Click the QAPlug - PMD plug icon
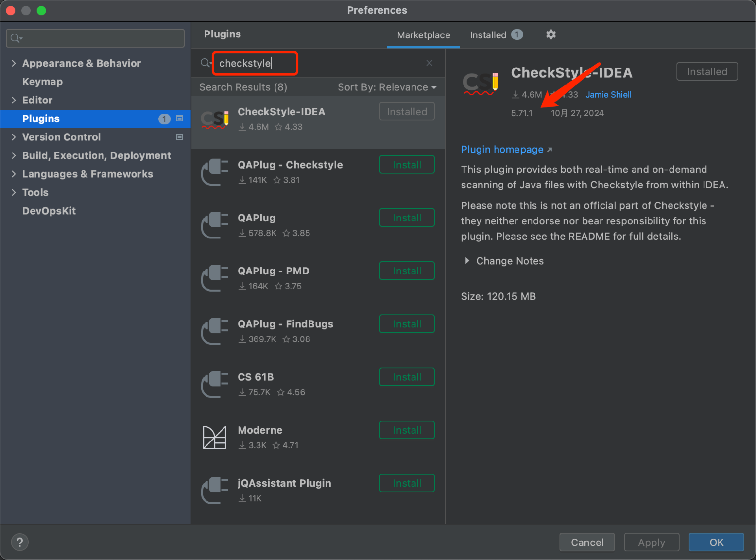Viewport: 756px width, 560px height. (x=215, y=278)
